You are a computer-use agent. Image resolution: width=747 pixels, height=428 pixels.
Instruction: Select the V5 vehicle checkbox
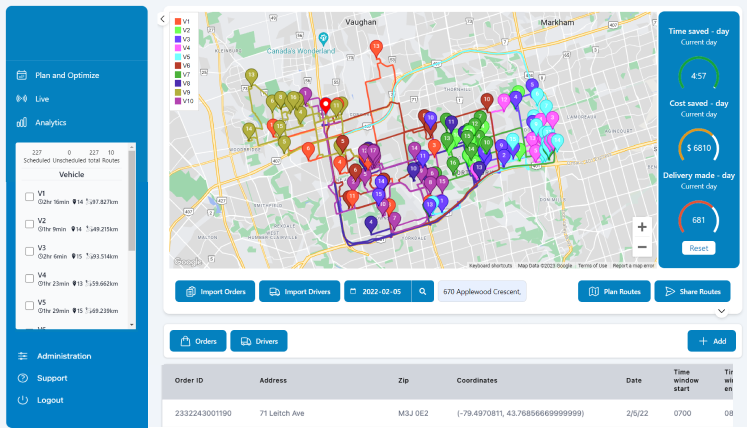[29, 305]
